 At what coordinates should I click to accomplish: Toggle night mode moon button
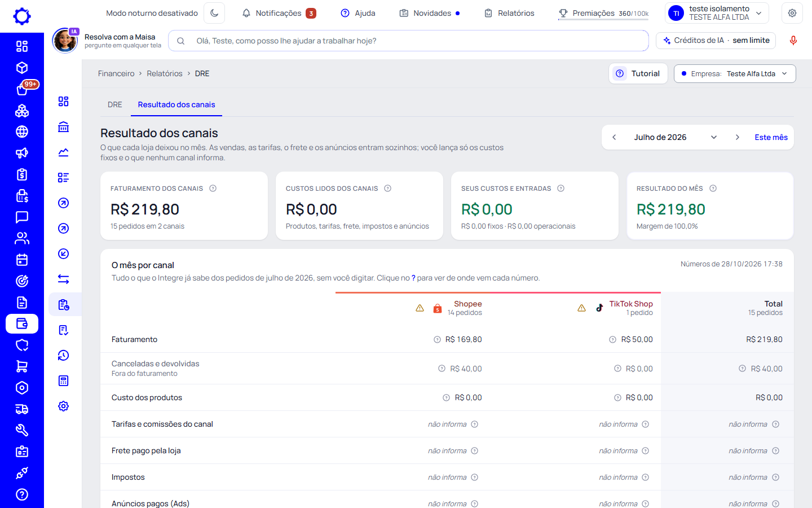214,13
